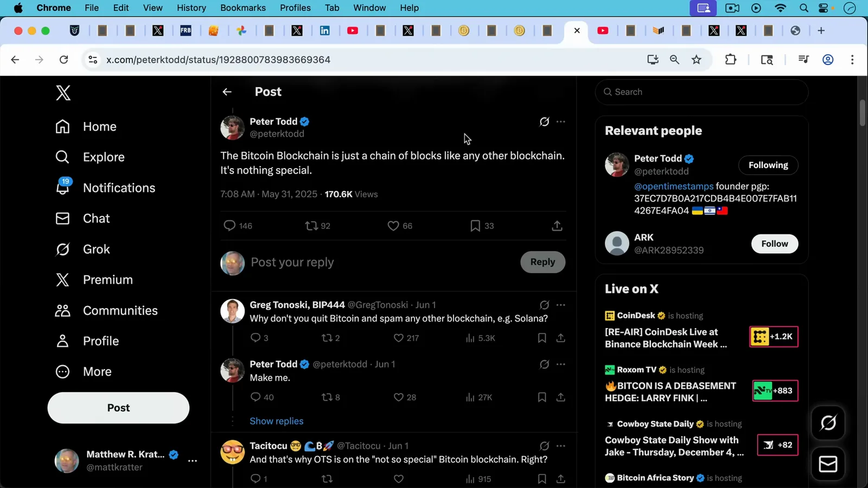The height and width of the screenshot is (488, 868).
Task: Share the main post using upload icon
Action: point(557,226)
